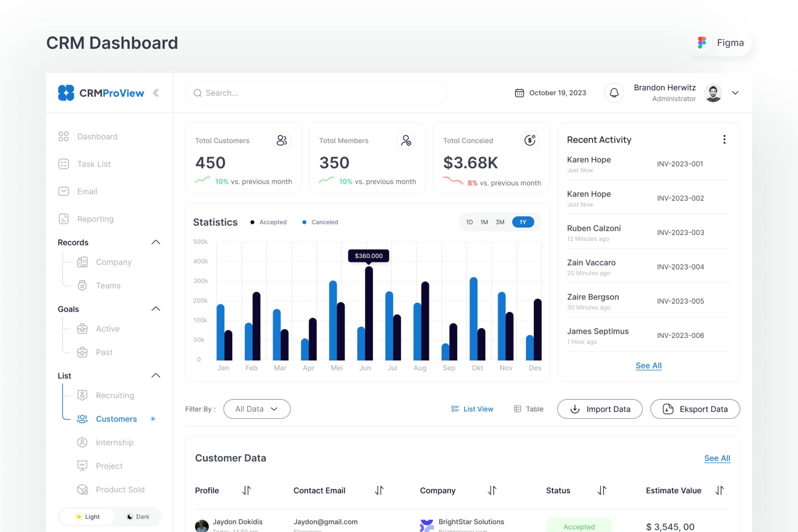Select Customers in List
This screenshot has height=532, width=798.
pyautogui.click(x=107, y=419)
